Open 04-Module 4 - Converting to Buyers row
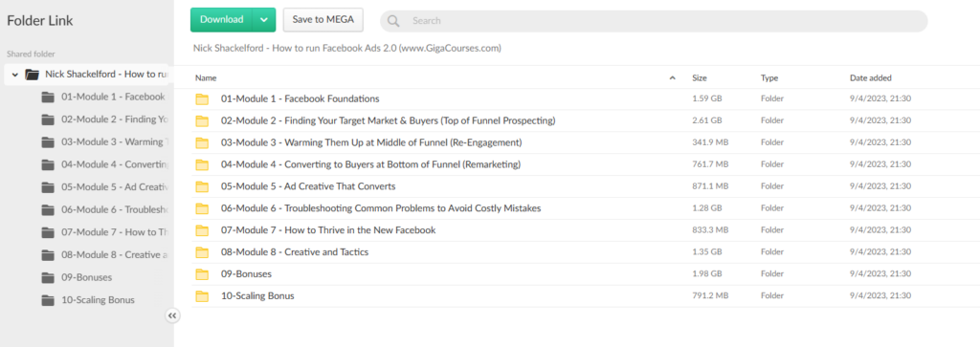This screenshot has width=980, height=347. click(586, 164)
